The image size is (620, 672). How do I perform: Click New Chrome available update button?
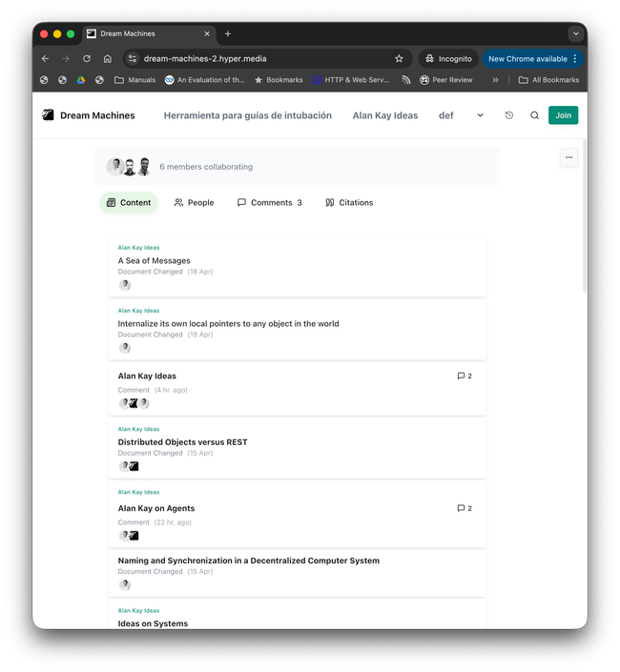[x=527, y=58]
